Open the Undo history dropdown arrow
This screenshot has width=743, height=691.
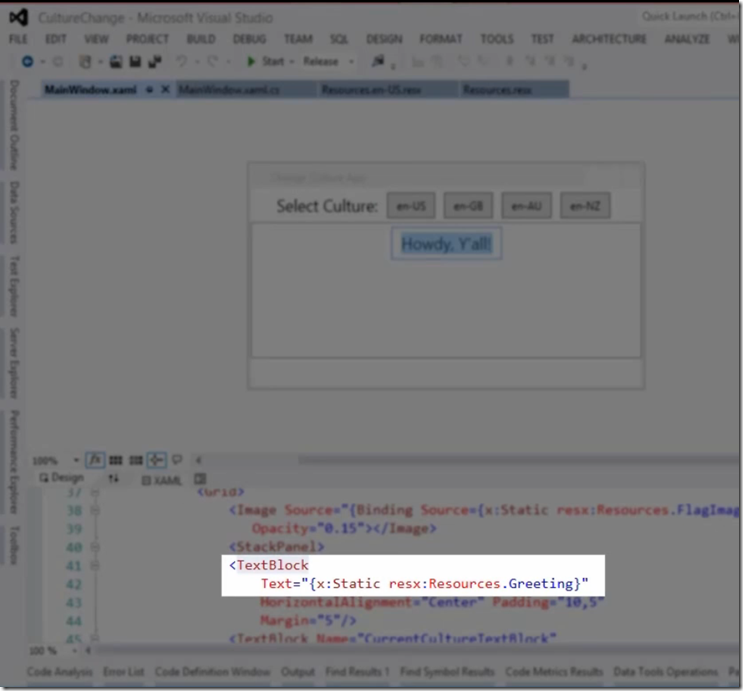pos(197,62)
